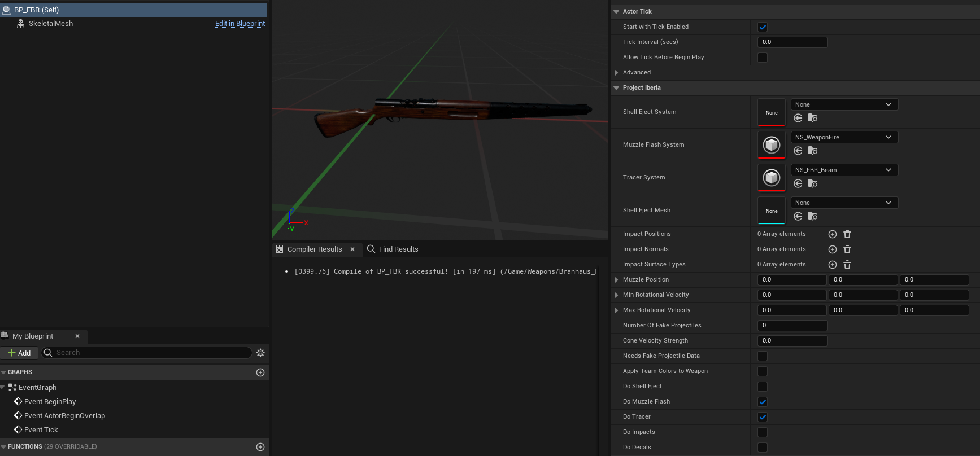The height and width of the screenshot is (456, 980).
Task: Click the BP_FBR (Self) actor icon
Action: [x=6, y=10]
